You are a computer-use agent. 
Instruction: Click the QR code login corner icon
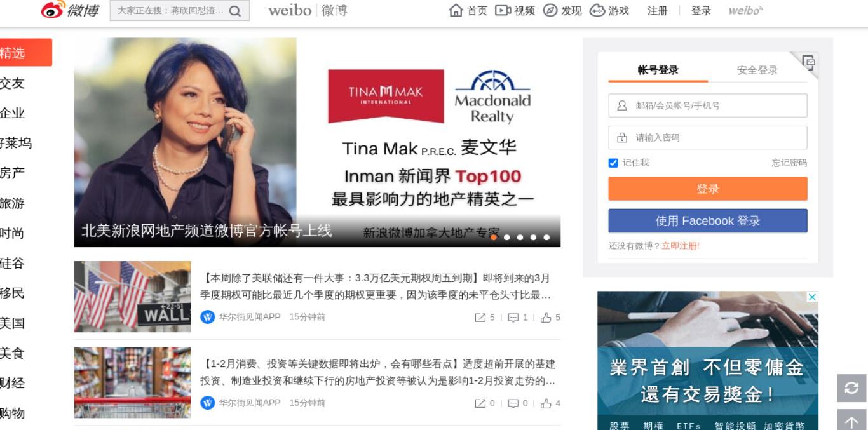pyautogui.click(x=808, y=62)
